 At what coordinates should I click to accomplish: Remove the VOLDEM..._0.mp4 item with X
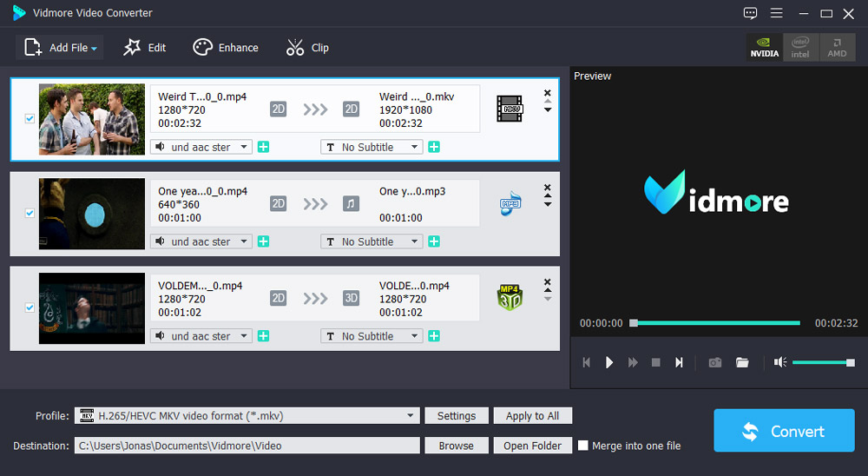coord(548,282)
